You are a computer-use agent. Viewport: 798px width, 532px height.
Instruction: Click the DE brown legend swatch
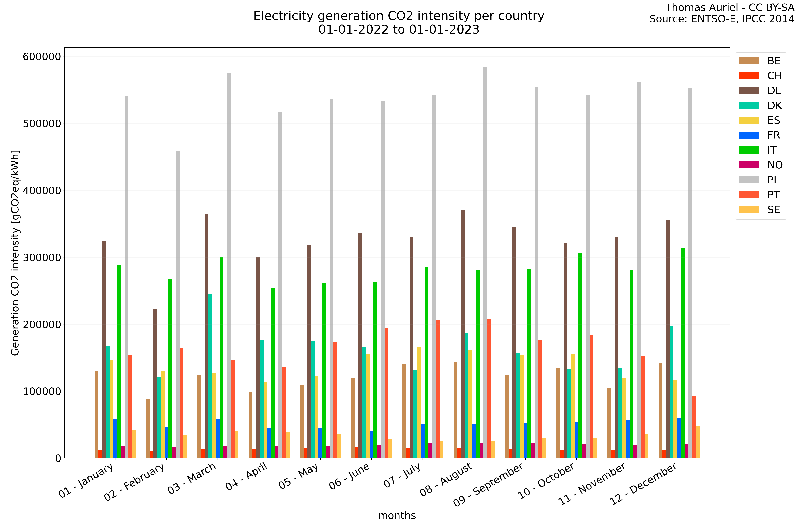(x=749, y=91)
